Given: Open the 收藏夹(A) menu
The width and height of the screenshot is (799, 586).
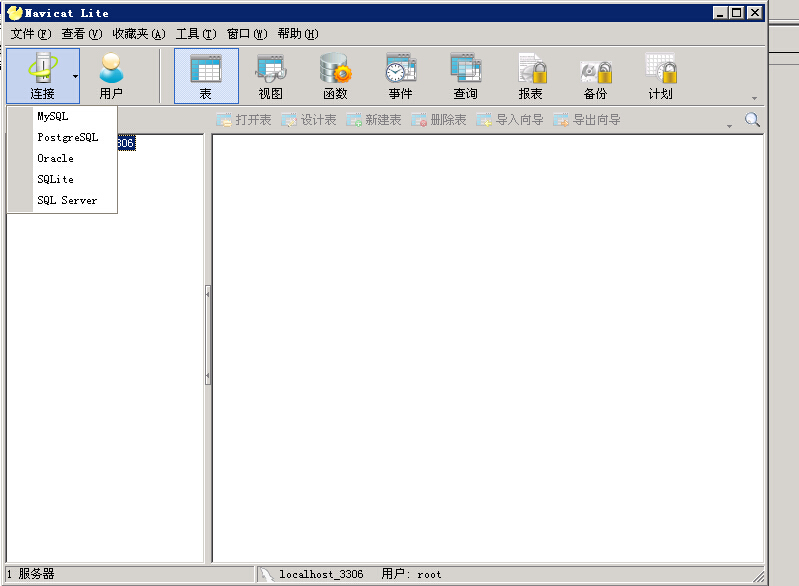Looking at the screenshot, I should [x=139, y=34].
